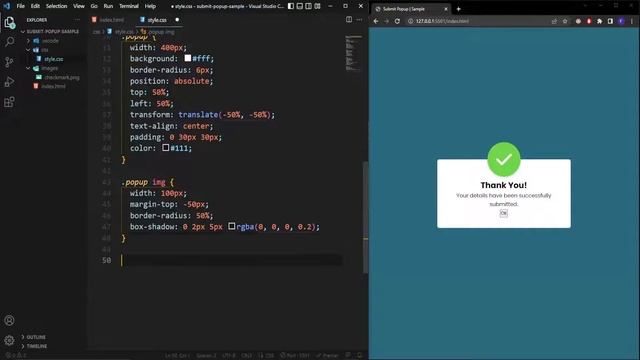
Task: Open the browser Extensions puzzle icon
Action: pos(600,21)
